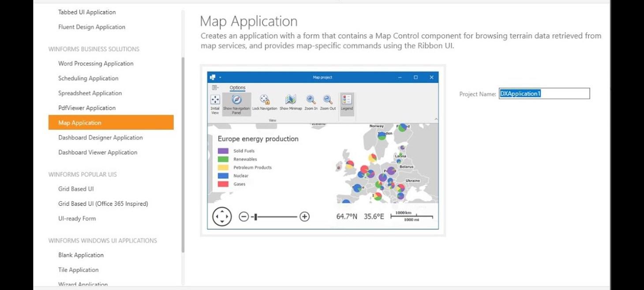Viewport: 644px width, 290px height.
Task: Select Dashboard Designer Application template
Action: pyautogui.click(x=101, y=138)
